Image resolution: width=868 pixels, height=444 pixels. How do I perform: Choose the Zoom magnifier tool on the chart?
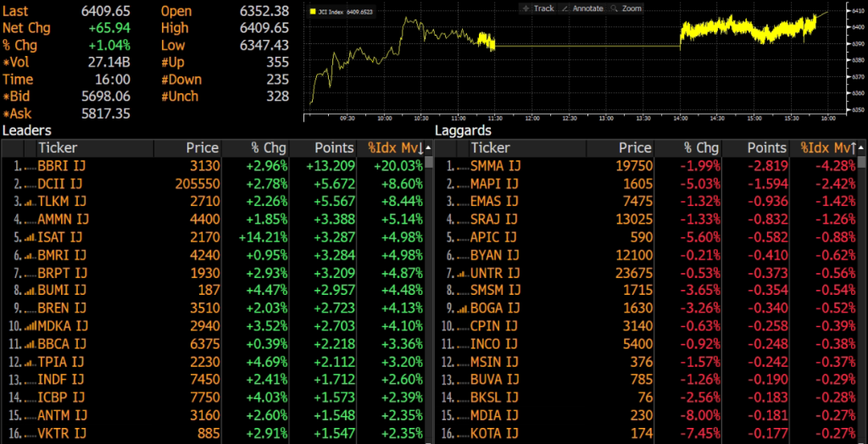point(626,8)
